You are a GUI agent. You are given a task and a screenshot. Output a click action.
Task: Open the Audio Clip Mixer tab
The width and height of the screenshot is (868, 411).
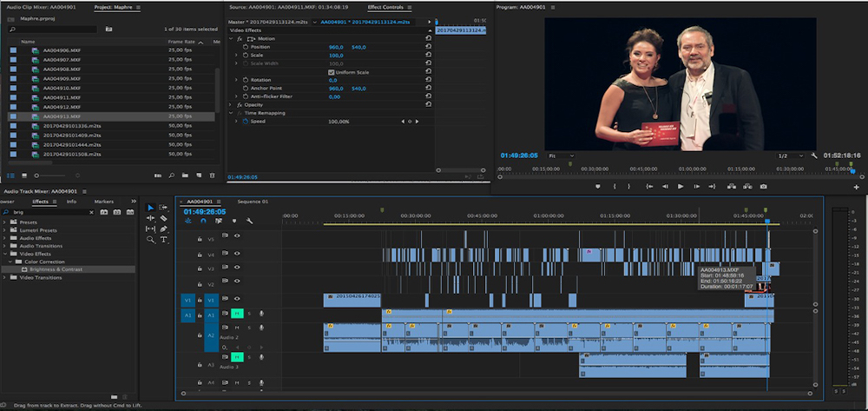point(43,6)
